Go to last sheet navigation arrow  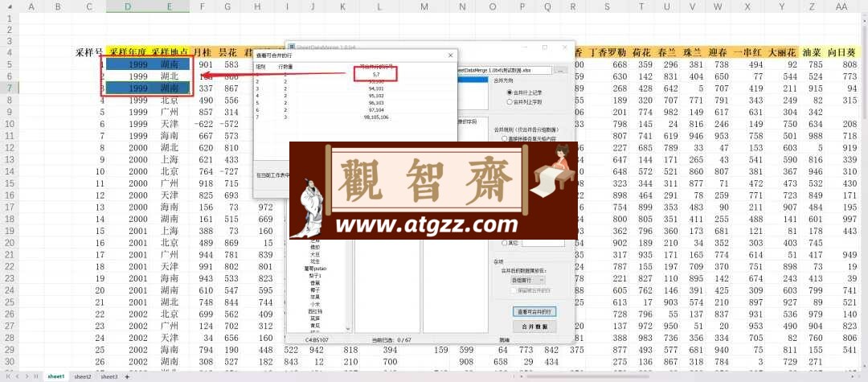[36, 376]
